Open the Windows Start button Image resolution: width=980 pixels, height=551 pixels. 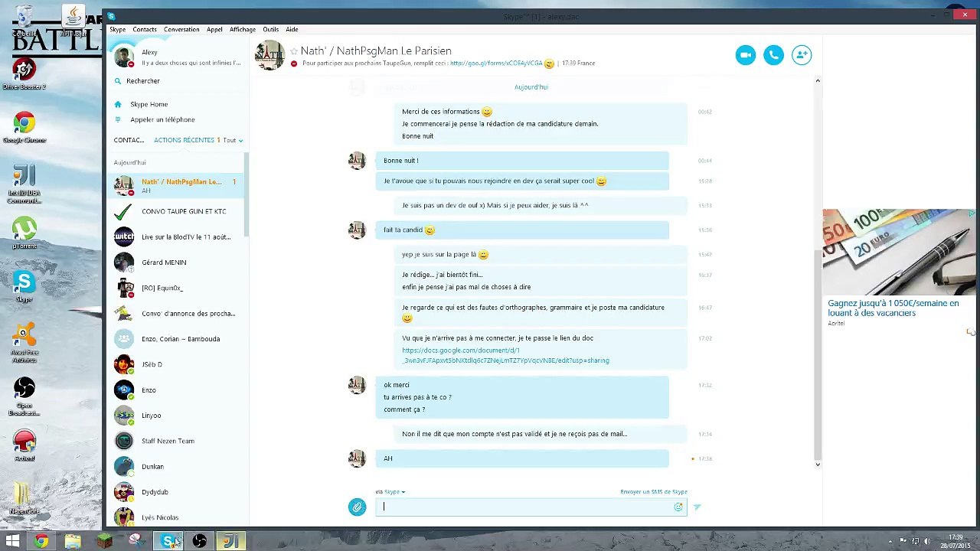(x=12, y=542)
